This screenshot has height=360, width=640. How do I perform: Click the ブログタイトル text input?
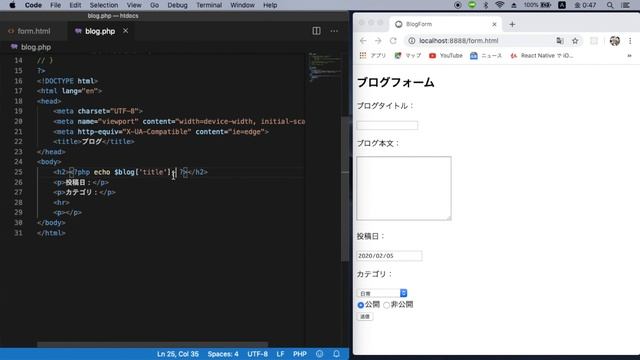387,125
